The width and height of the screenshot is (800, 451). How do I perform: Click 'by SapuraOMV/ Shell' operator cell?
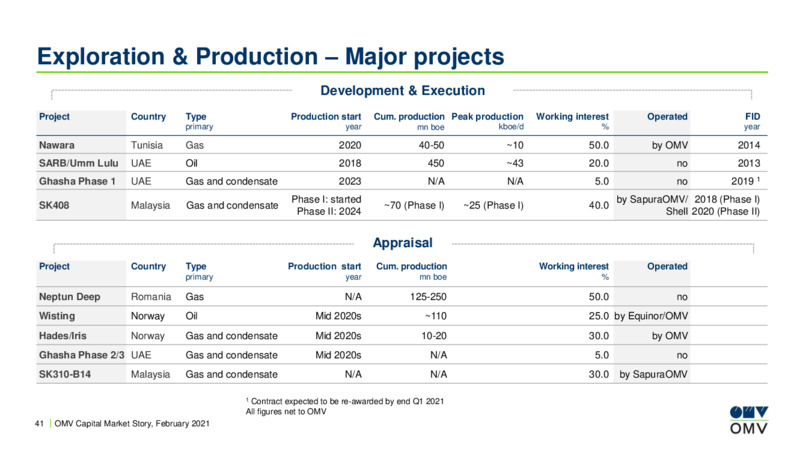coord(653,205)
